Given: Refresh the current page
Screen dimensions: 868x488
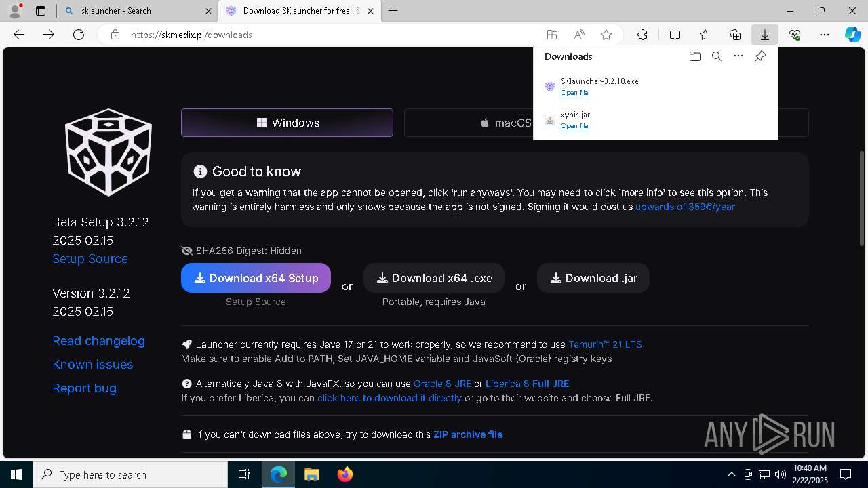Looking at the screenshot, I should point(79,35).
